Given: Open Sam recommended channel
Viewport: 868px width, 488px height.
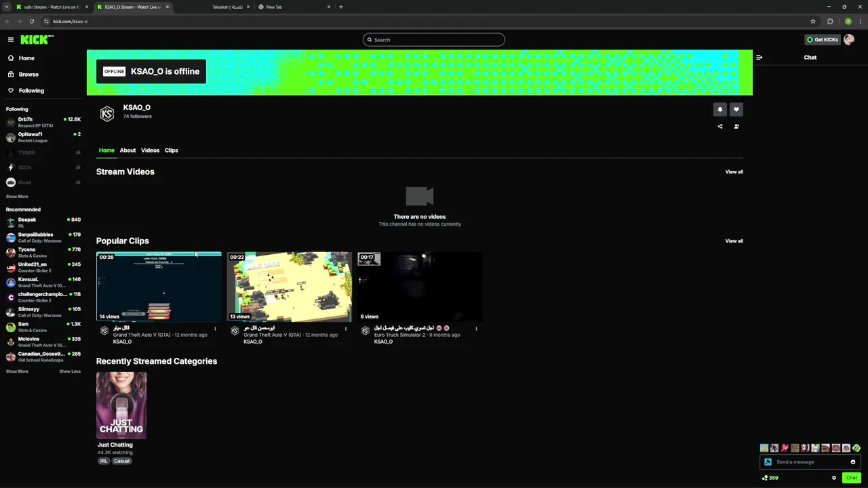Looking at the screenshot, I should click(x=43, y=327).
